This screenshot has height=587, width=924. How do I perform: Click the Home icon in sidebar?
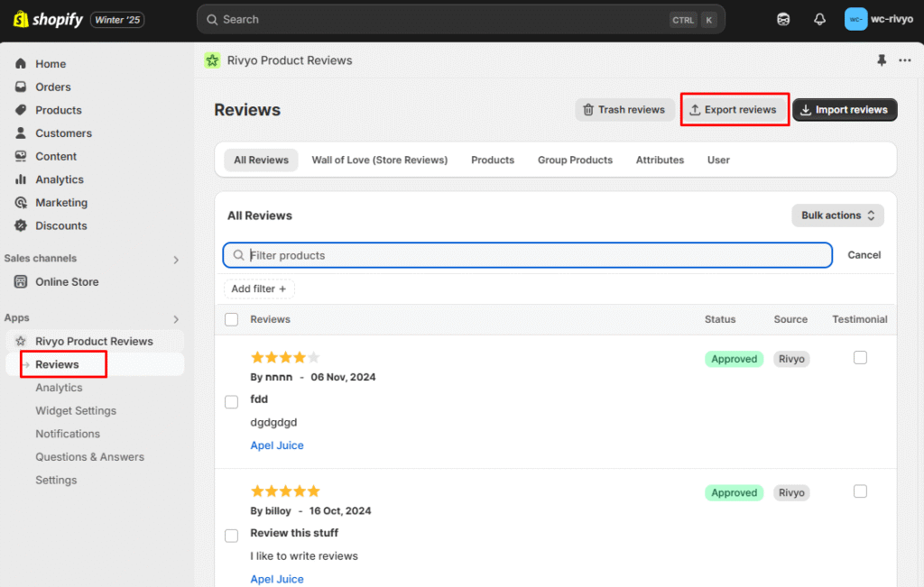coord(21,64)
